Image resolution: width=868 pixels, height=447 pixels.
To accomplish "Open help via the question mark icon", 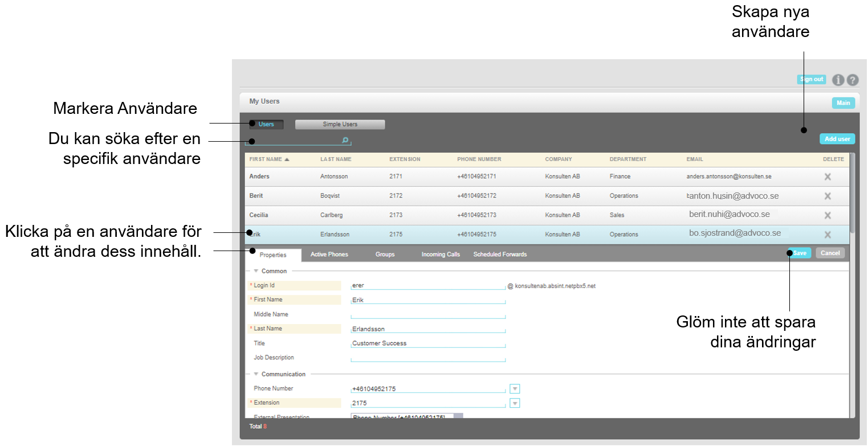I will pos(853,80).
